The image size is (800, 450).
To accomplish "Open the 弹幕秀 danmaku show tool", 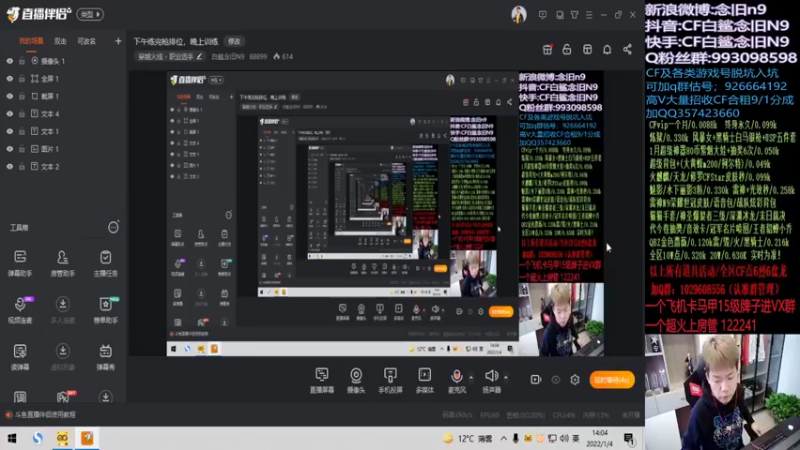I will [x=106, y=357].
